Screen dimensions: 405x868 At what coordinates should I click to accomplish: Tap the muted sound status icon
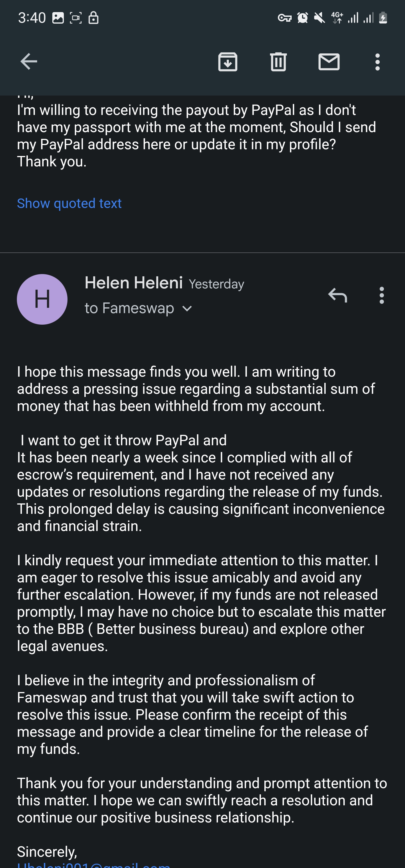[x=319, y=17]
